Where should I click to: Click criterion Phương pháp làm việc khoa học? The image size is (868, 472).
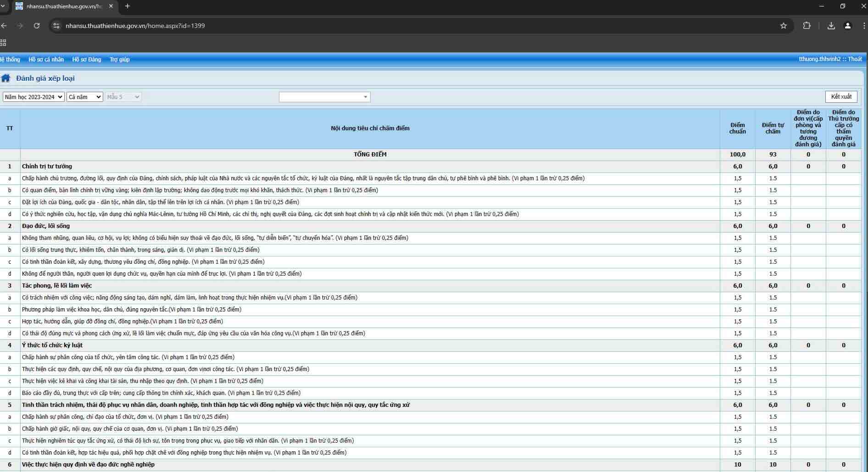click(132, 309)
